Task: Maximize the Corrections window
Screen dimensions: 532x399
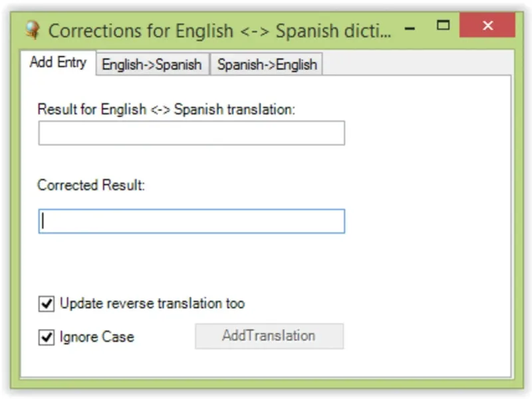Action: [x=444, y=26]
